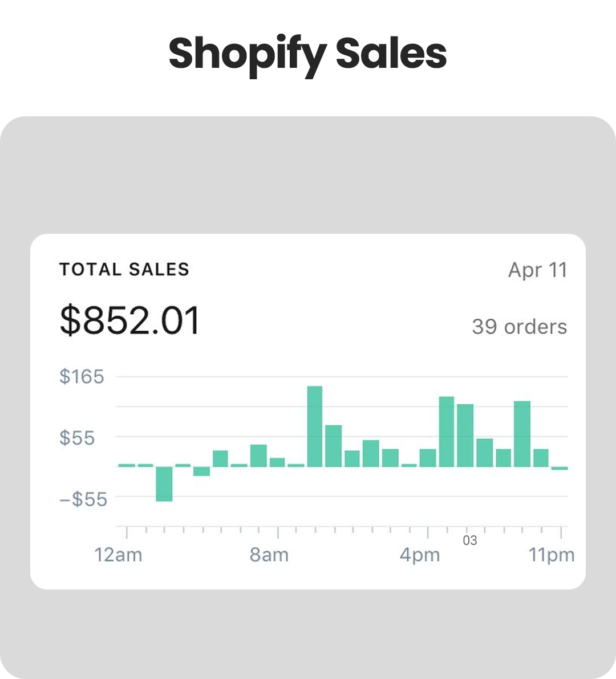Click the "$165" y-axis label
Viewport: 616px width, 679px height.
(82, 376)
